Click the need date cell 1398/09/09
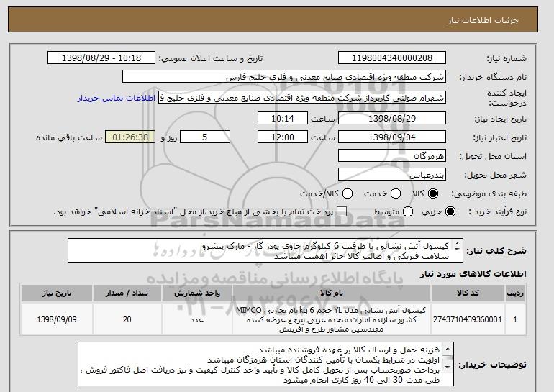This screenshot has height=392, width=554. (57, 319)
